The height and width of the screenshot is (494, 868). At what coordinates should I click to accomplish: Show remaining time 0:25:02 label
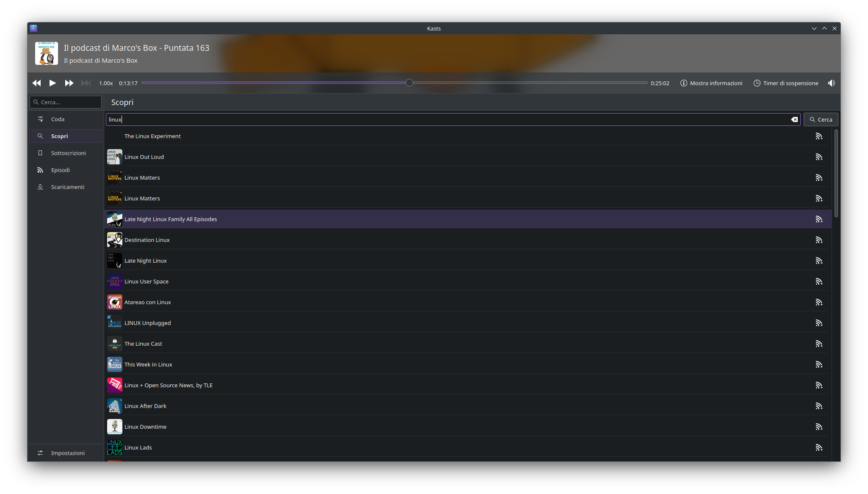660,83
